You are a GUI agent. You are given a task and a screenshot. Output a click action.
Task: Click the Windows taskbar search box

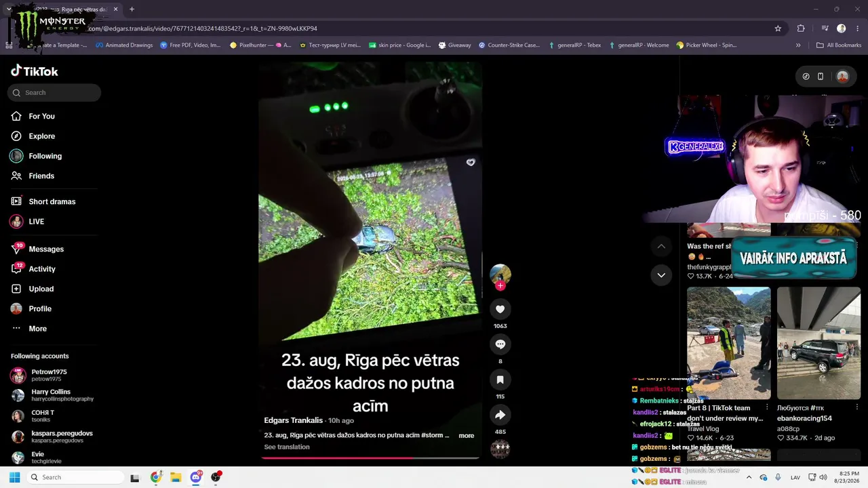pos(75,477)
